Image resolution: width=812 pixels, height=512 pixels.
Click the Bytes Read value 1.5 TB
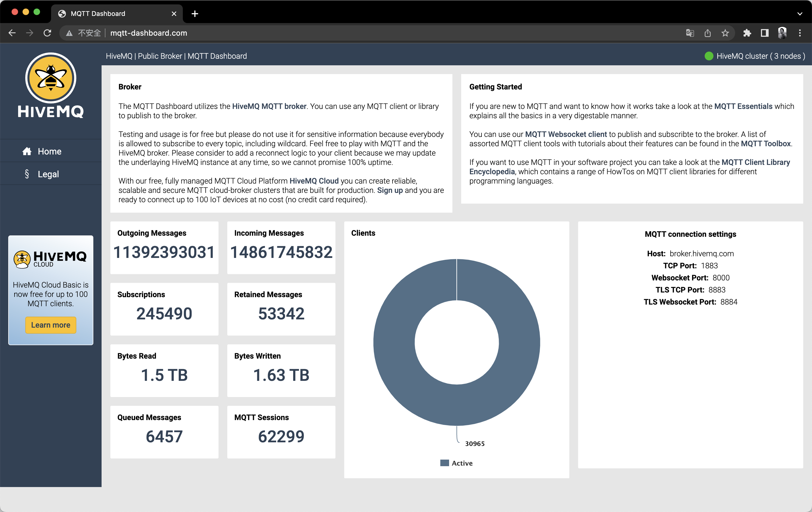[164, 375]
